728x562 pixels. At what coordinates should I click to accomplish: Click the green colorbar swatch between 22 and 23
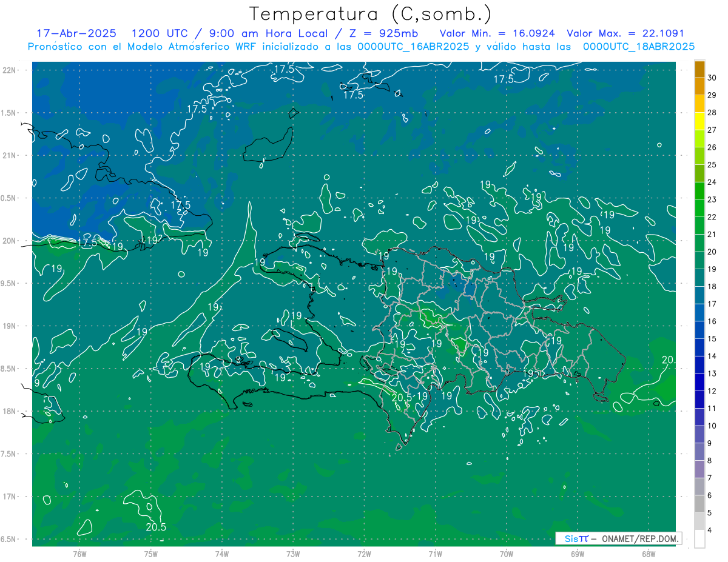[699, 208]
